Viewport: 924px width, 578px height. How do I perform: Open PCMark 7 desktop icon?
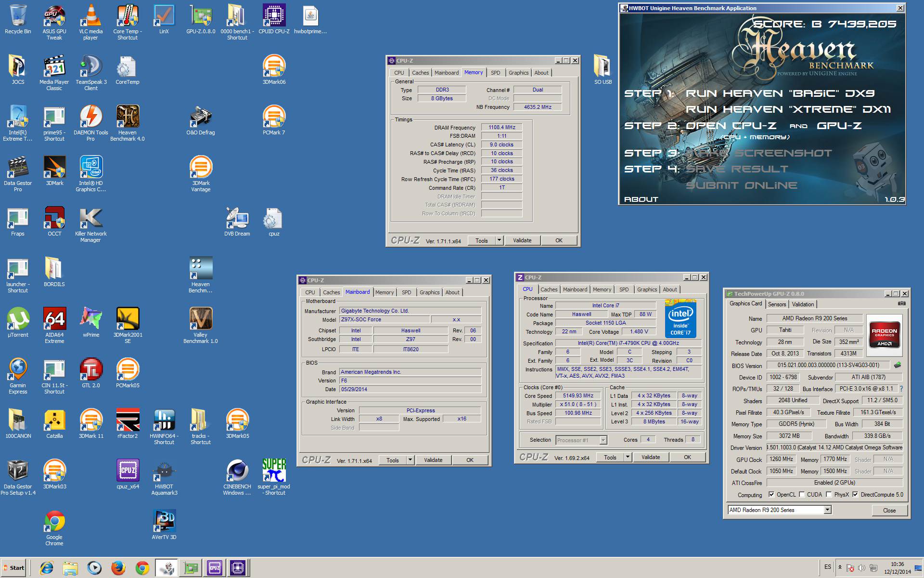click(x=274, y=120)
